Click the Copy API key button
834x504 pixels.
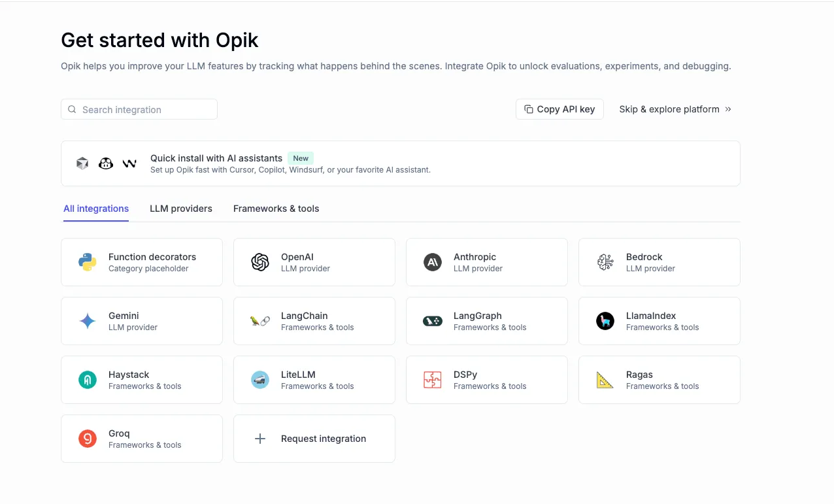point(559,109)
